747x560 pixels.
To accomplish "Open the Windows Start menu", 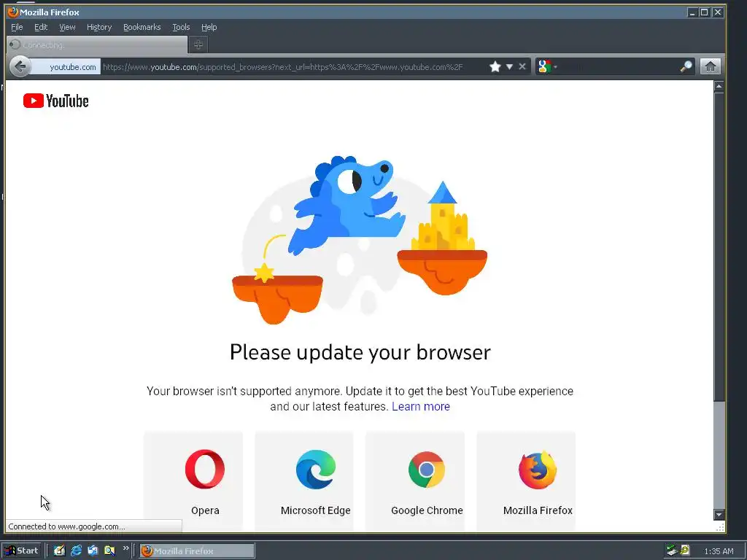I will click(21, 551).
